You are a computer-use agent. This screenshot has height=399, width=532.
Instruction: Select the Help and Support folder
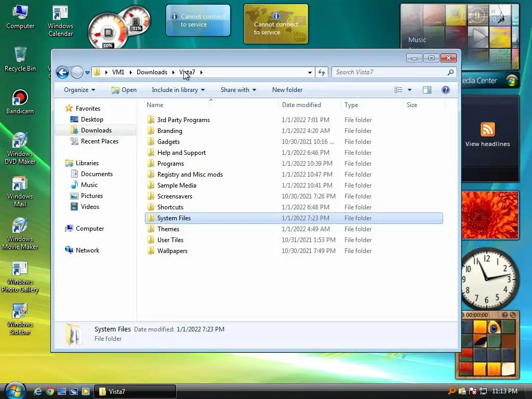pyautogui.click(x=181, y=153)
